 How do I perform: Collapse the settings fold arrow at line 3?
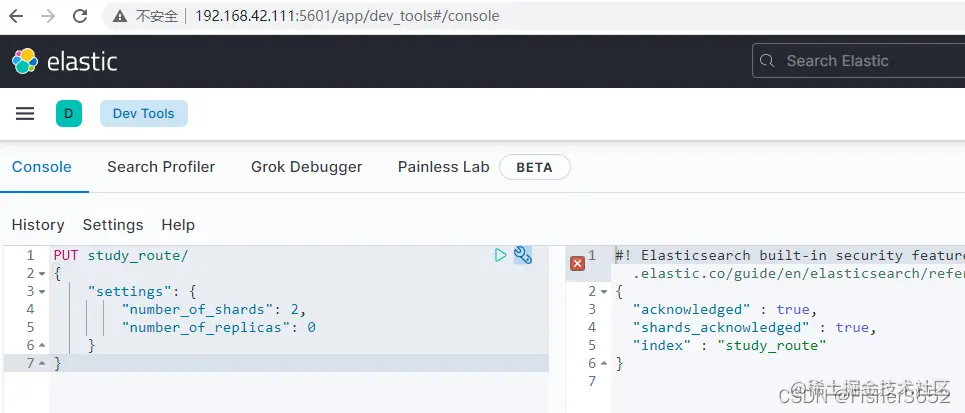tap(42, 292)
